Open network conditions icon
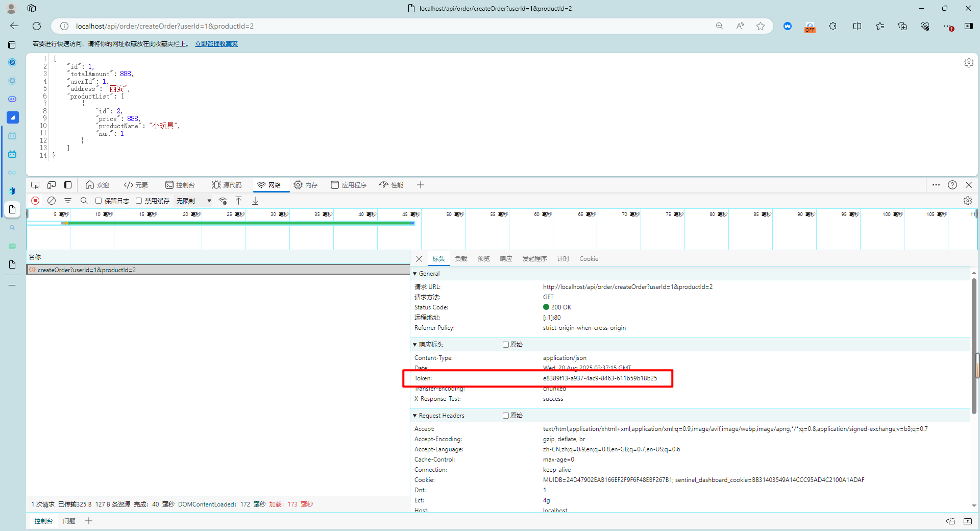The height and width of the screenshot is (531, 980). click(x=223, y=201)
